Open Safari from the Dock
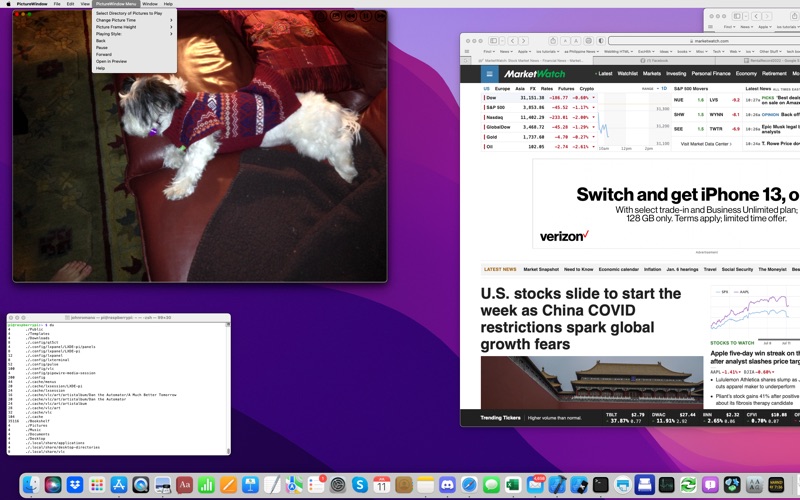 469,484
